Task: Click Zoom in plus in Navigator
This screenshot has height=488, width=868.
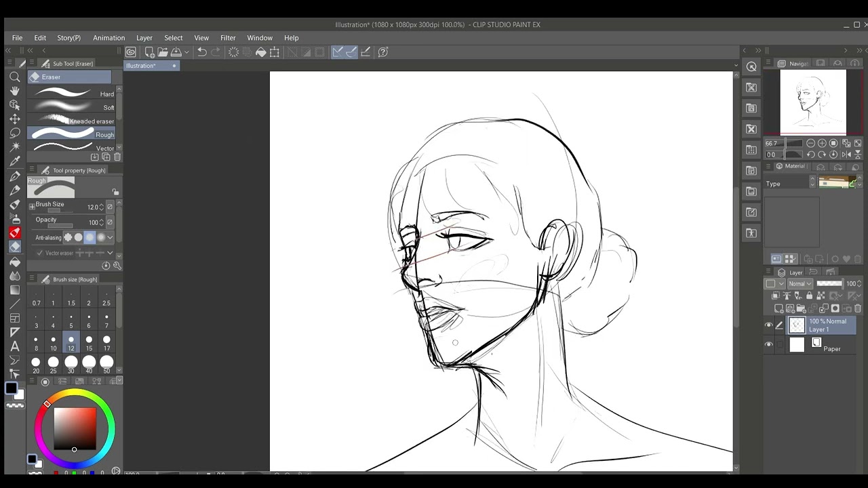Action: click(x=822, y=143)
